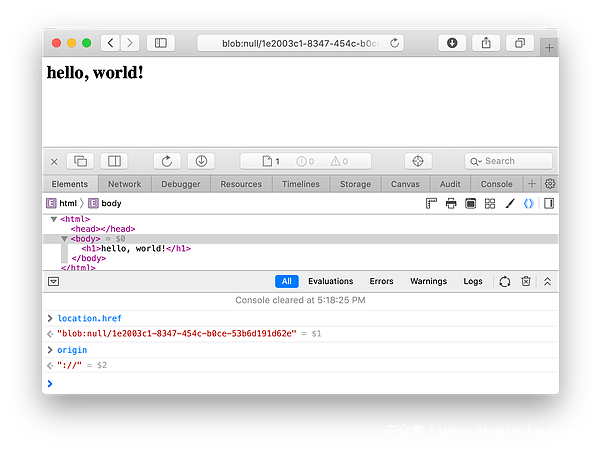Filter console by Evaluations
The height and width of the screenshot is (450, 600).
[331, 281]
